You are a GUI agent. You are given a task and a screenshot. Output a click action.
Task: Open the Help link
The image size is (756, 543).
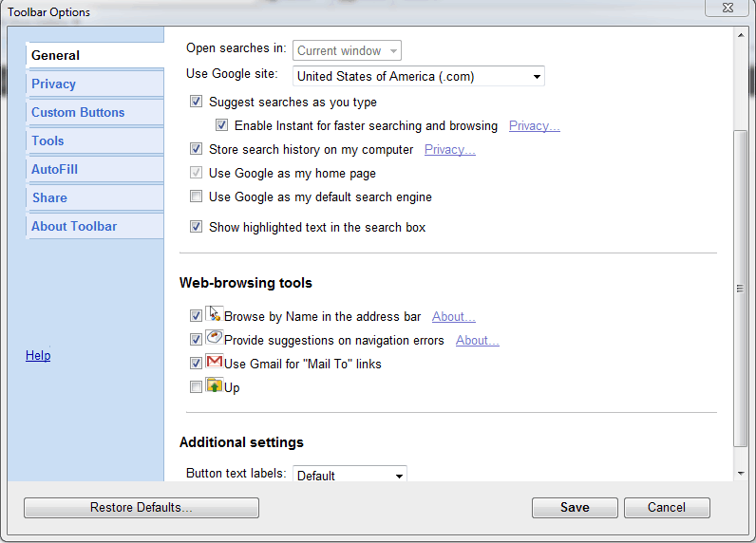(x=38, y=356)
